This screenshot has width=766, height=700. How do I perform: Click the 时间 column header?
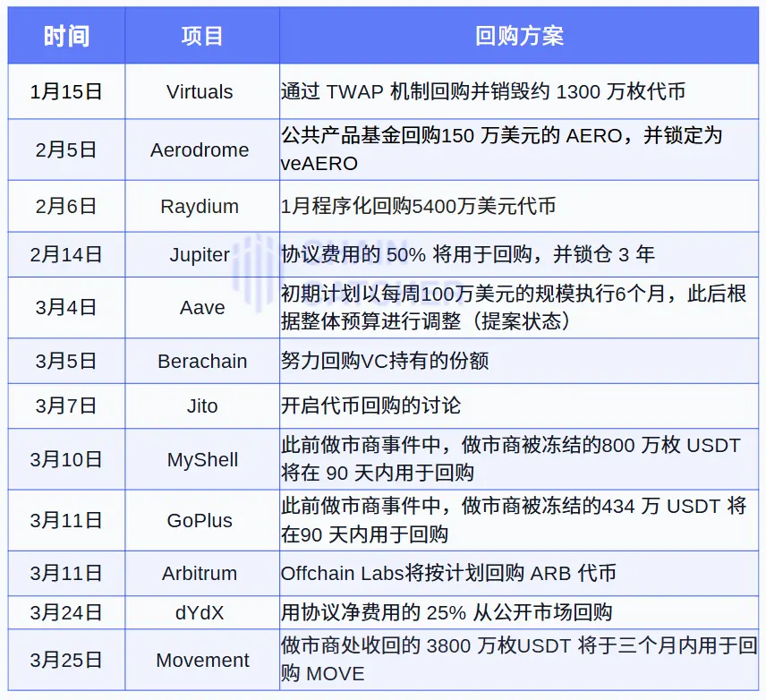pyautogui.click(x=65, y=35)
